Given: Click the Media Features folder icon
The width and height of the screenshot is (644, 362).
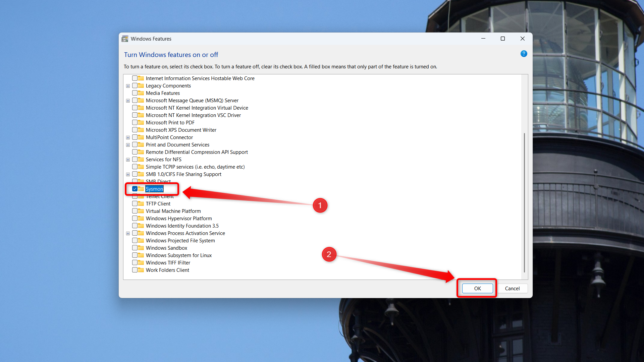Looking at the screenshot, I should point(141,93).
